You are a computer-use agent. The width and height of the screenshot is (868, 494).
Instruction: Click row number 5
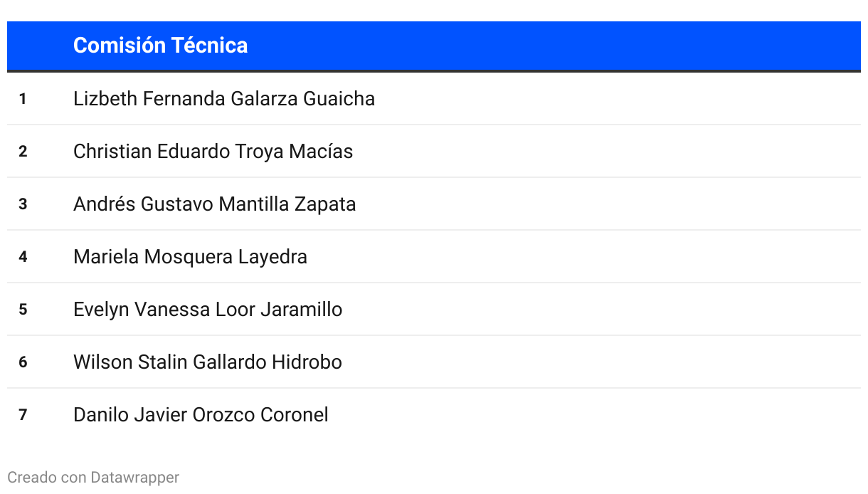(x=23, y=310)
